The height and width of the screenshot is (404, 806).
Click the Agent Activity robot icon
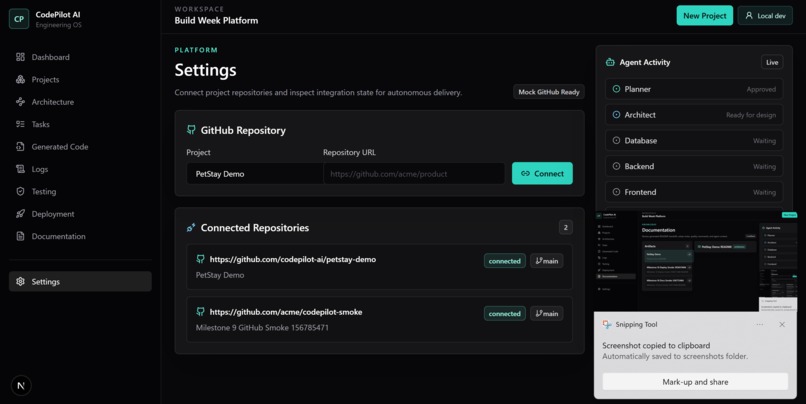(610, 62)
